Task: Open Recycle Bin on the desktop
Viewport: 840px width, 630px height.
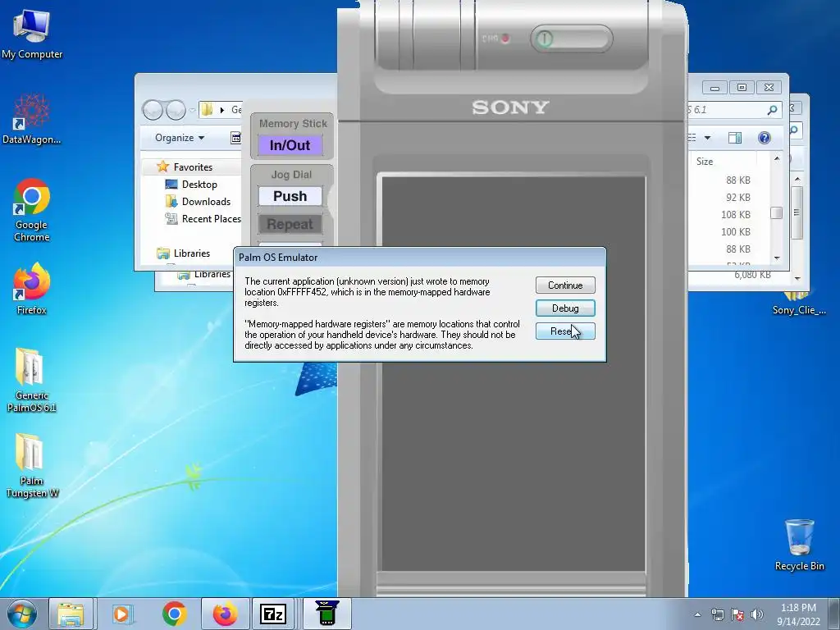Action: 799,545
